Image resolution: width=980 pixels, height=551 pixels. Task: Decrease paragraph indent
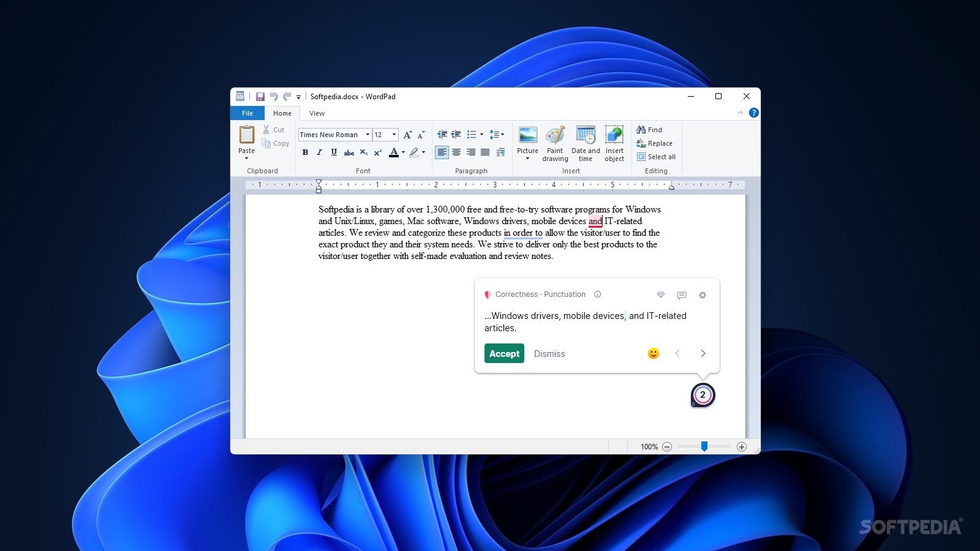(x=442, y=135)
